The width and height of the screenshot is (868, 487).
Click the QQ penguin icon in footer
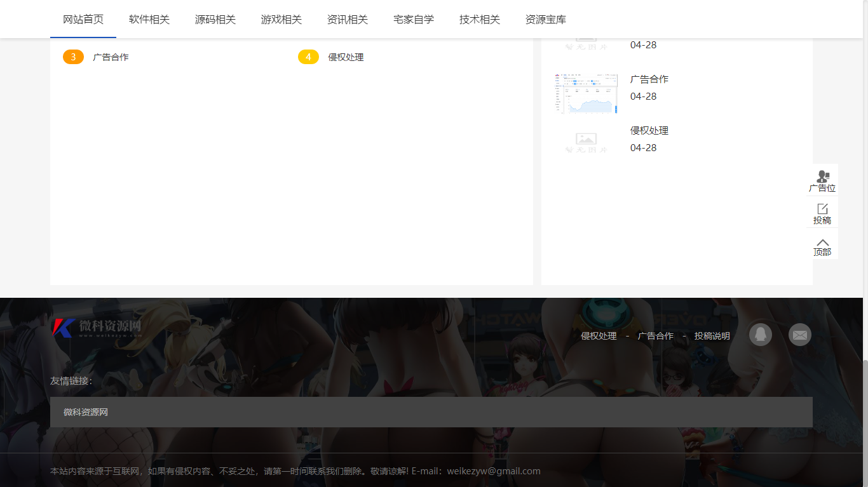pyautogui.click(x=760, y=335)
